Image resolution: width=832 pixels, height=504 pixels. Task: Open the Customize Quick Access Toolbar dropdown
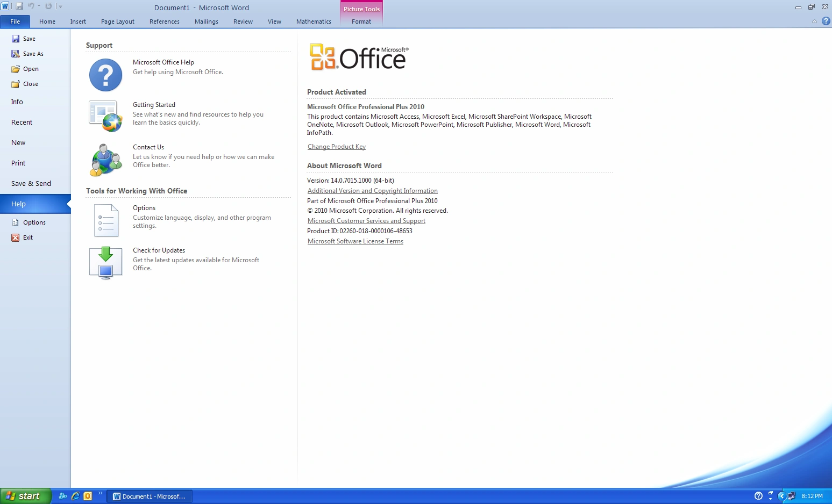pos(59,5)
